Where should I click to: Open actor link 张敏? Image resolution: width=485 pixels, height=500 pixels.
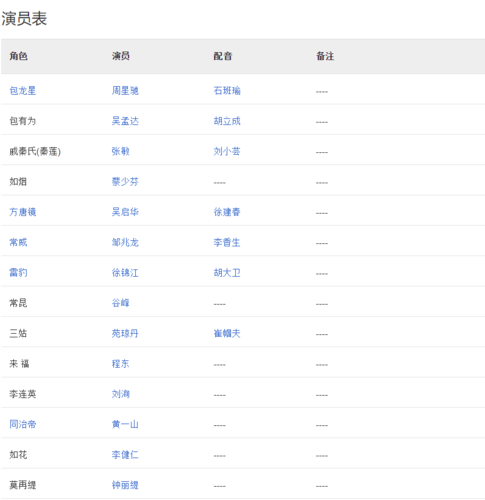[120, 151]
